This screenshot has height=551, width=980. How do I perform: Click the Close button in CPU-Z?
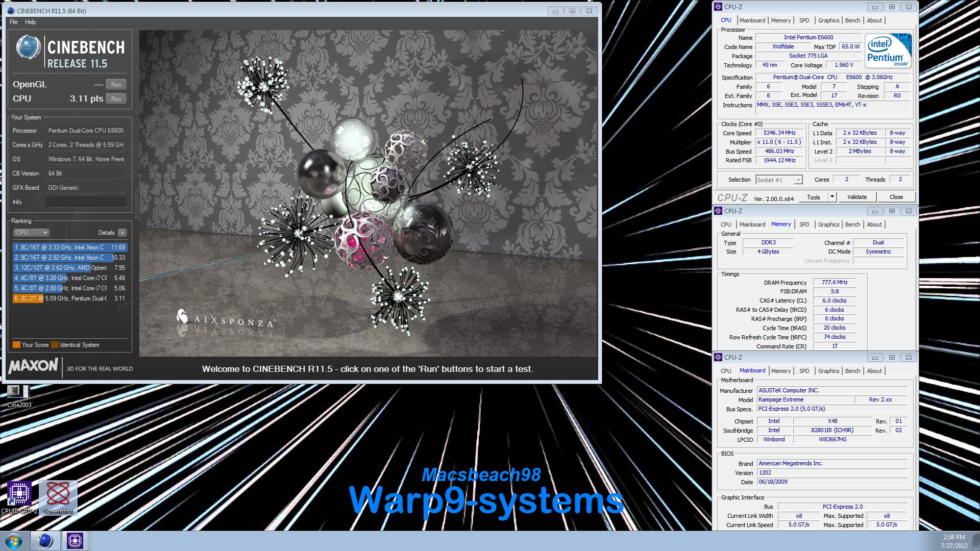(x=896, y=197)
